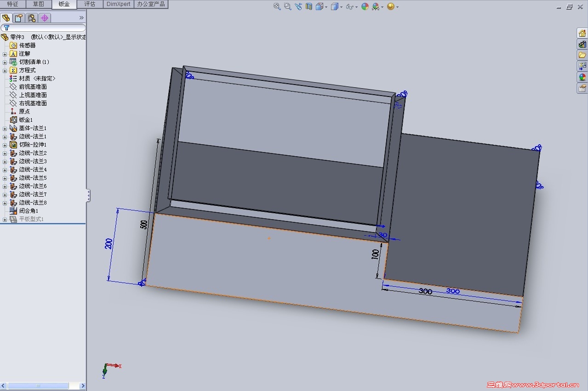588x391 pixels.
Task: Click the 500 dimension text
Action: pos(144,225)
